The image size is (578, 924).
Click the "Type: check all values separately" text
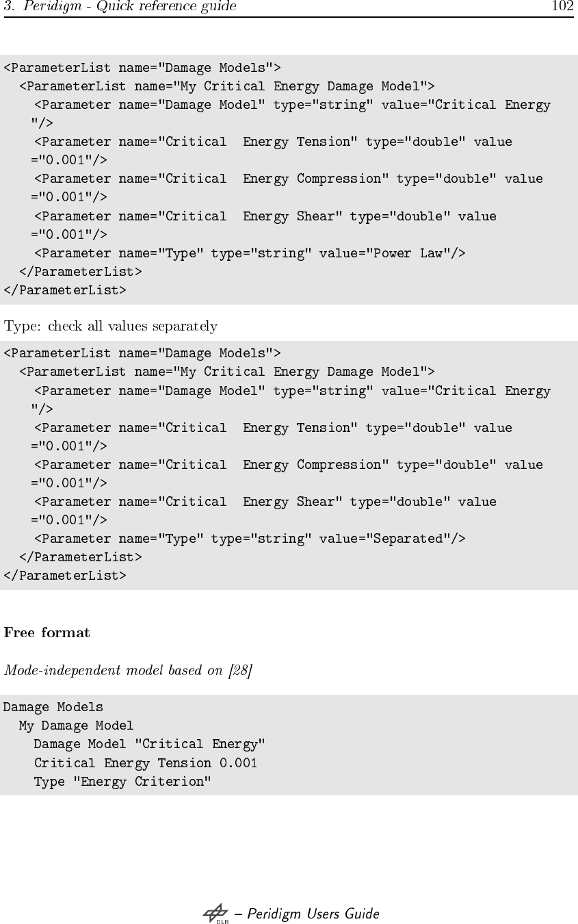[111, 326]
